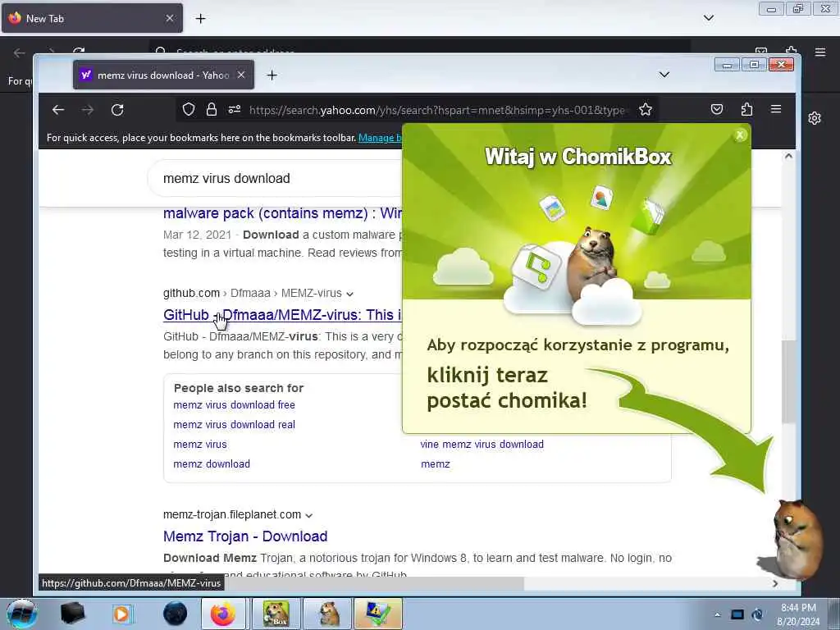The width and height of the screenshot is (840, 630).
Task: Click the Manage bookmarks link
Action: (x=380, y=138)
